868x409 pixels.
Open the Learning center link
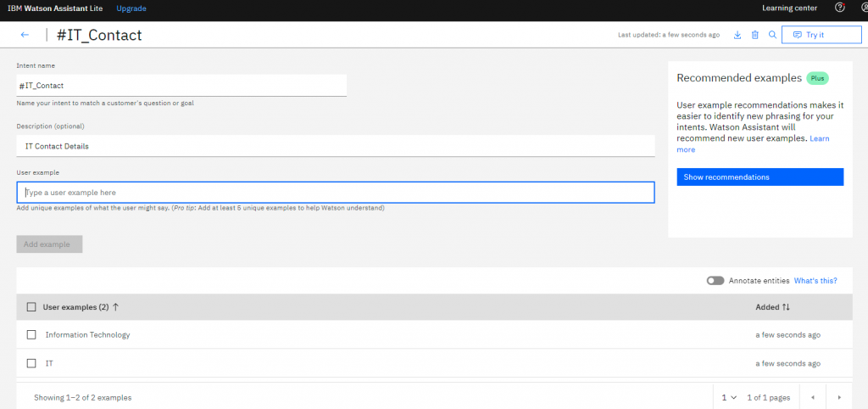(x=789, y=8)
